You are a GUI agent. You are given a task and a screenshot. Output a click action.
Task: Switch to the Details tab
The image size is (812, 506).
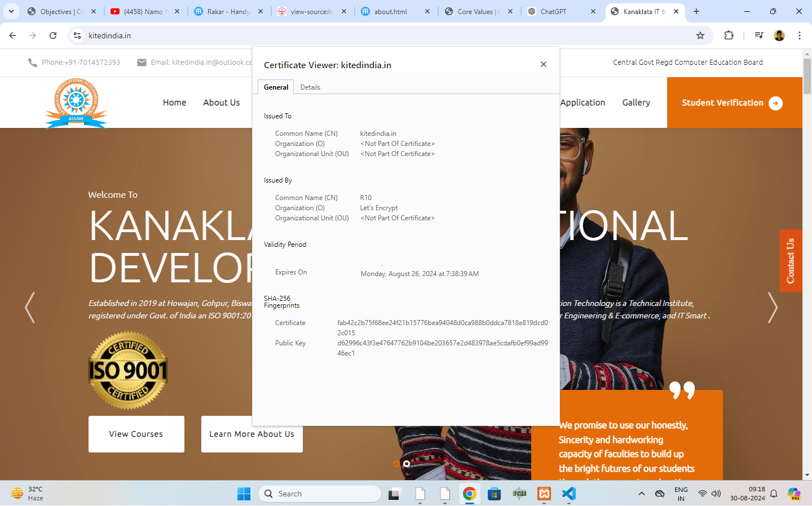click(310, 87)
